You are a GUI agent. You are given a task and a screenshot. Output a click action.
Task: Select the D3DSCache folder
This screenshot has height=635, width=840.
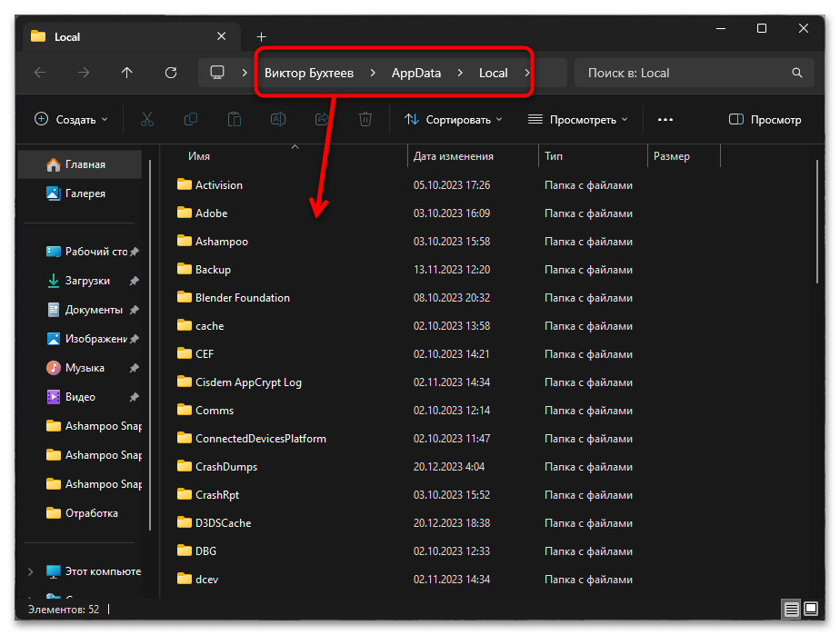(214, 523)
